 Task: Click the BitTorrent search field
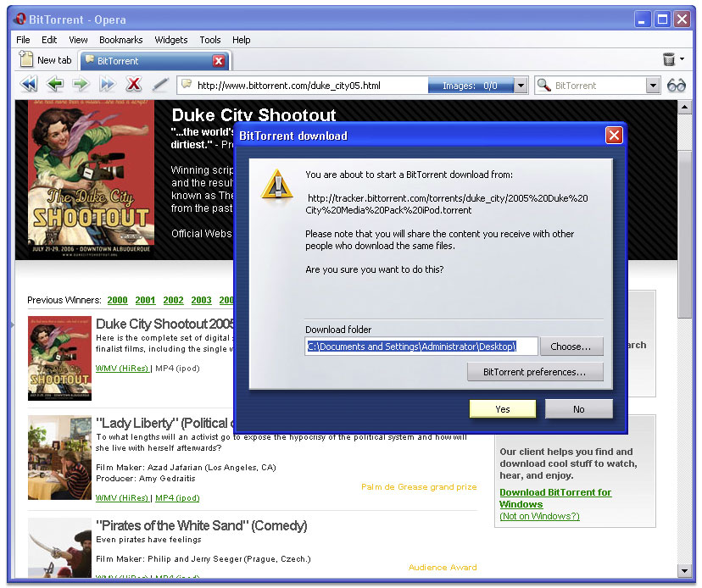599,86
